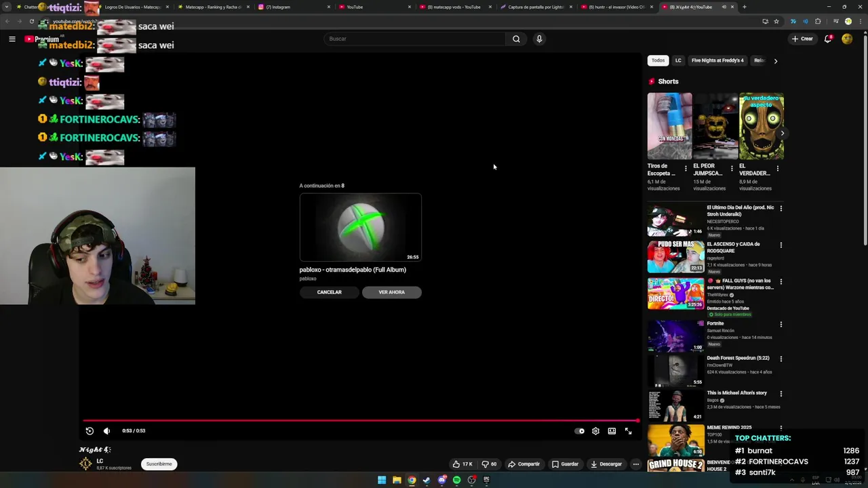Switch to Logros De Usuarios tab

132,7
